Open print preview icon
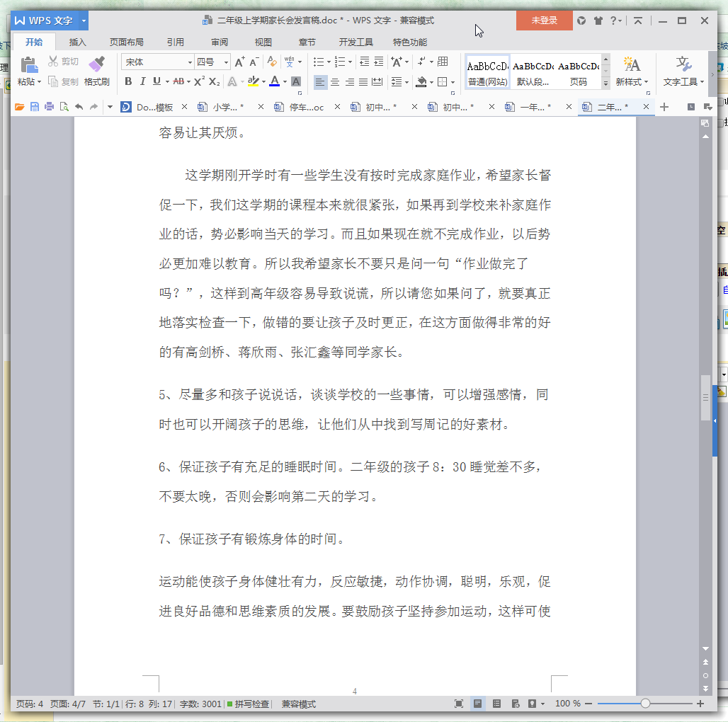This screenshot has height=722, width=728. [x=64, y=107]
